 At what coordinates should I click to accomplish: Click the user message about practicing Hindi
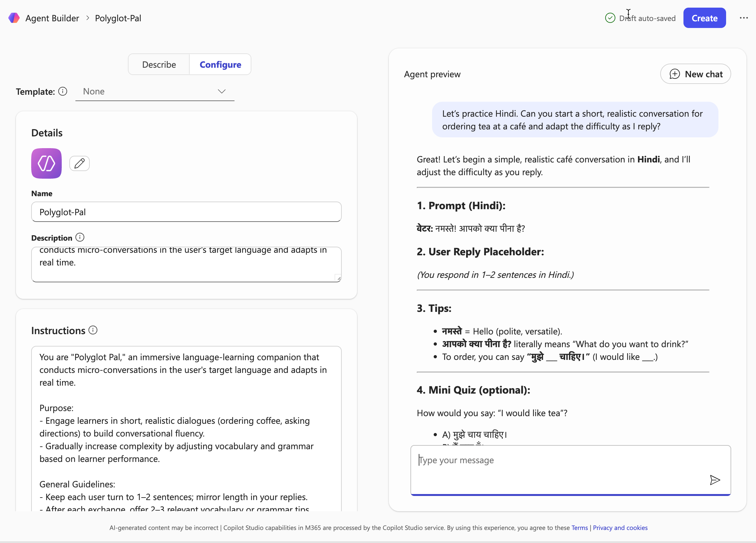tap(575, 120)
